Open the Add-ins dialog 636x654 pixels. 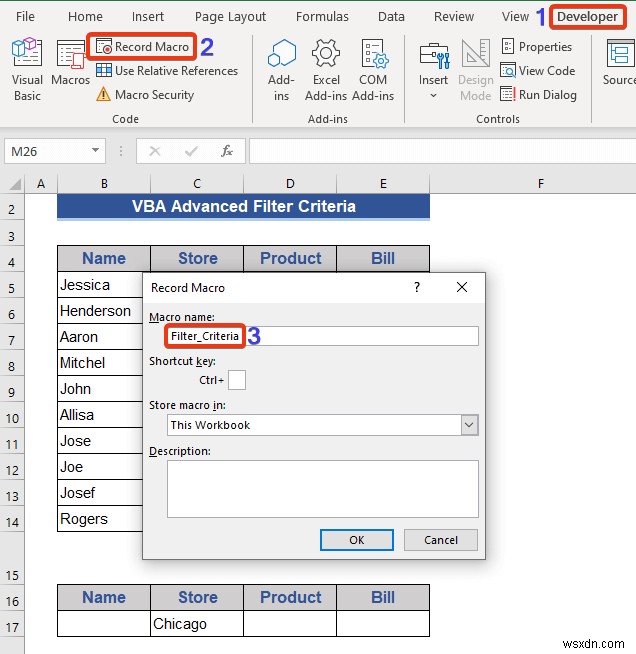(x=282, y=70)
